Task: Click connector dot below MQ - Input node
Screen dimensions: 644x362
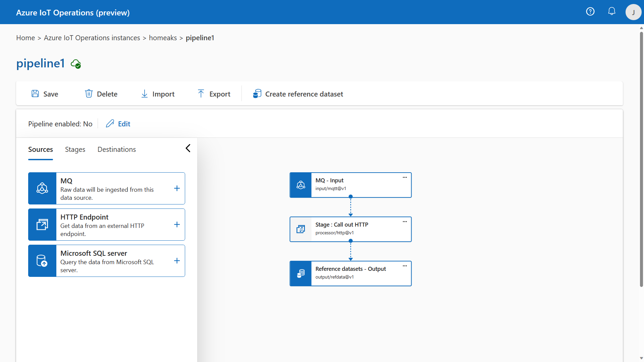Action: pyautogui.click(x=351, y=197)
